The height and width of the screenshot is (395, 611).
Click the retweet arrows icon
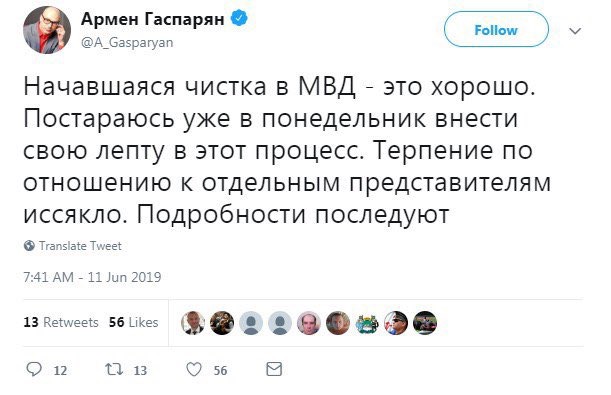114,369
